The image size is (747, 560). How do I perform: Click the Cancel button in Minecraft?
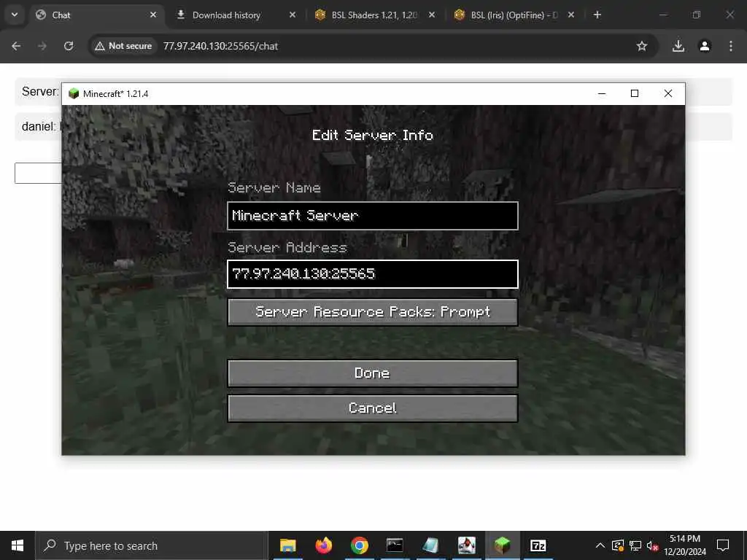[373, 408]
